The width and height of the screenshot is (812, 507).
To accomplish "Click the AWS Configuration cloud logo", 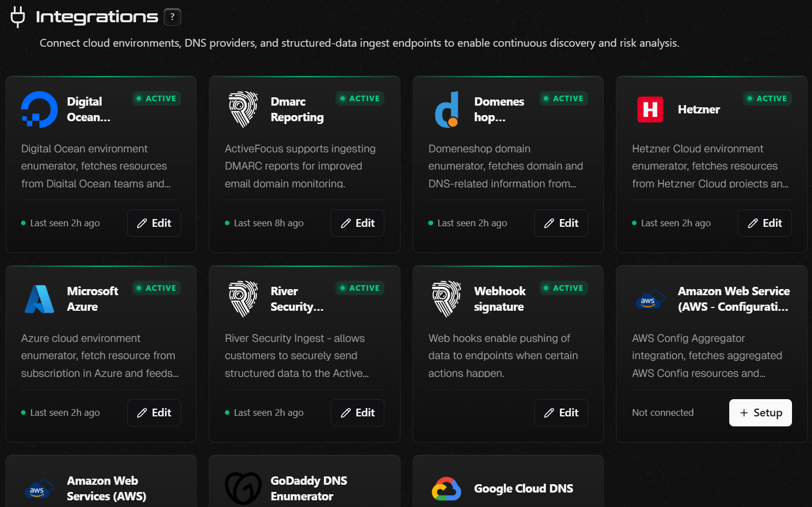I will pyautogui.click(x=650, y=300).
